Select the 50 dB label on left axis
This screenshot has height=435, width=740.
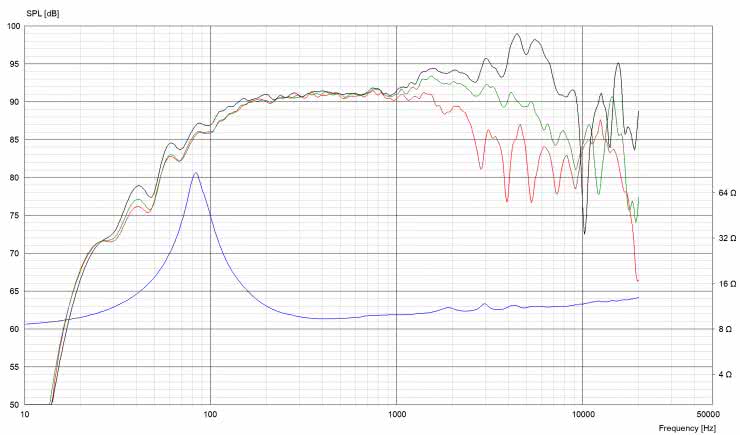(13, 405)
